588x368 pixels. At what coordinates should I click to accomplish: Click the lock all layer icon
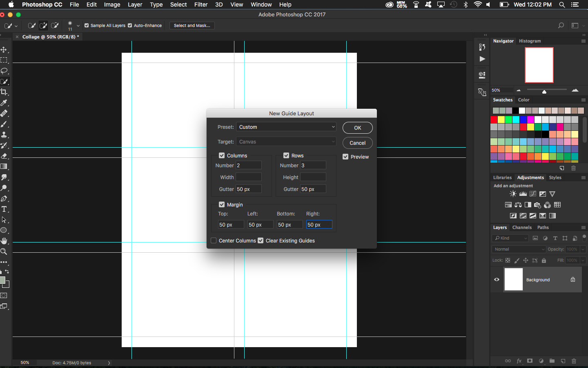click(x=544, y=260)
